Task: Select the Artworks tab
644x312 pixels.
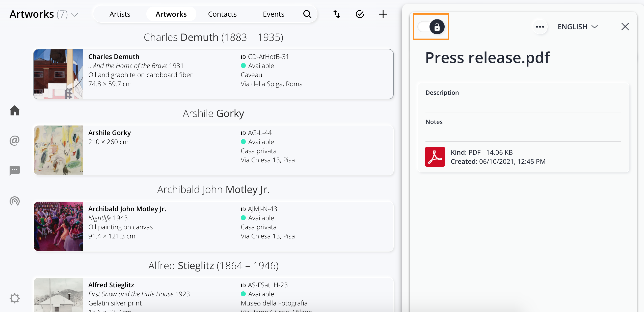Action: tap(171, 14)
